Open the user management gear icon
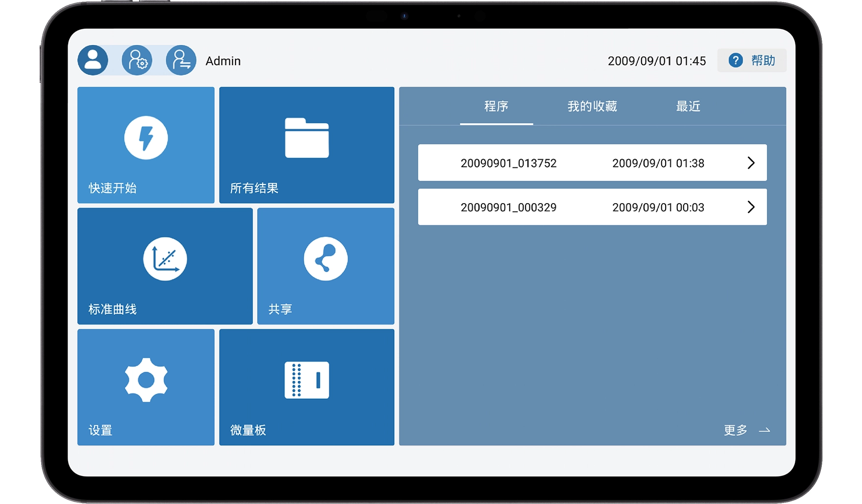Viewport: 862px width, 504px height. pos(137,60)
